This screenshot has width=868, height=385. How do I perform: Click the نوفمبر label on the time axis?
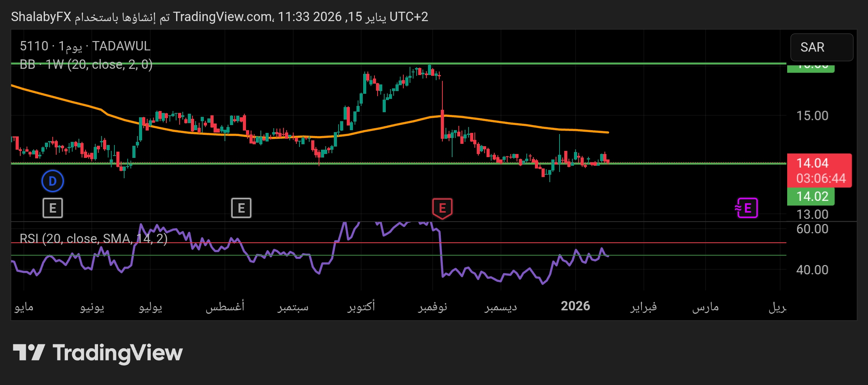click(x=433, y=307)
